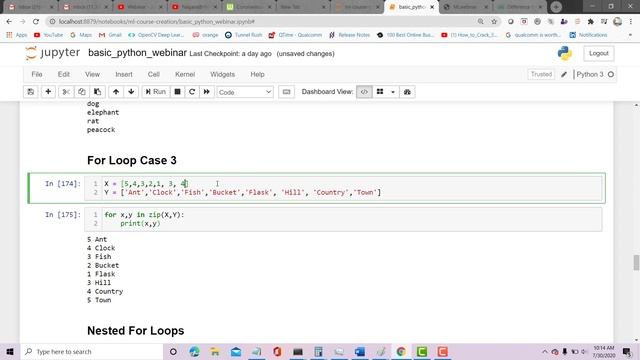Click the Y list line in cell 174

point(242,192)
